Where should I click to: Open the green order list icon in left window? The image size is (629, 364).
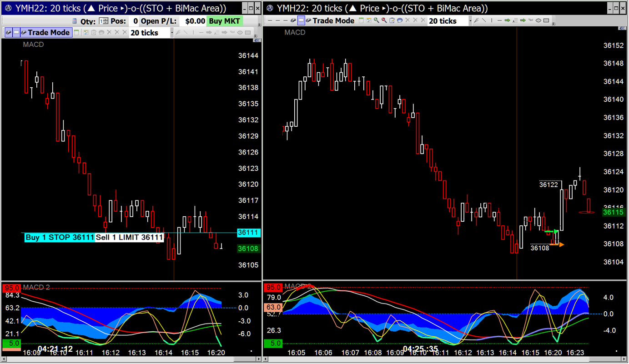76,32
